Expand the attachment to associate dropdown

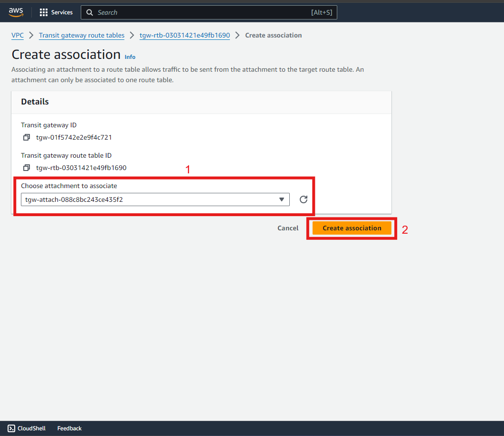click(155, 199)
